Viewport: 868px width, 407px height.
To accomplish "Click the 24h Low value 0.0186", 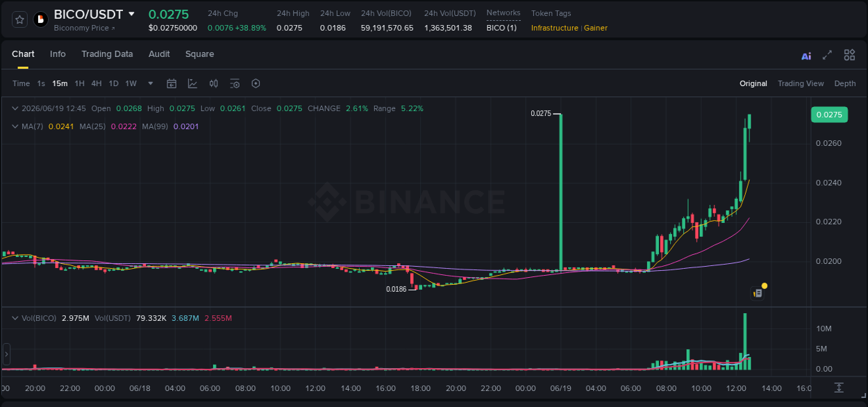I will 333,28.
